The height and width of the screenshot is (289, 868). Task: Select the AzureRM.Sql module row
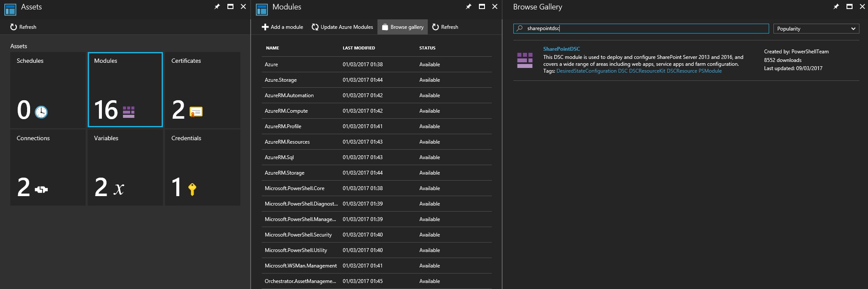(377, 157)
